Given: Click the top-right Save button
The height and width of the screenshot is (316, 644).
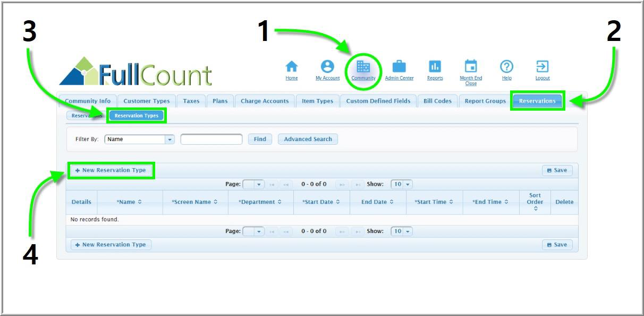Looking at the screenshot, I should 557,170.
